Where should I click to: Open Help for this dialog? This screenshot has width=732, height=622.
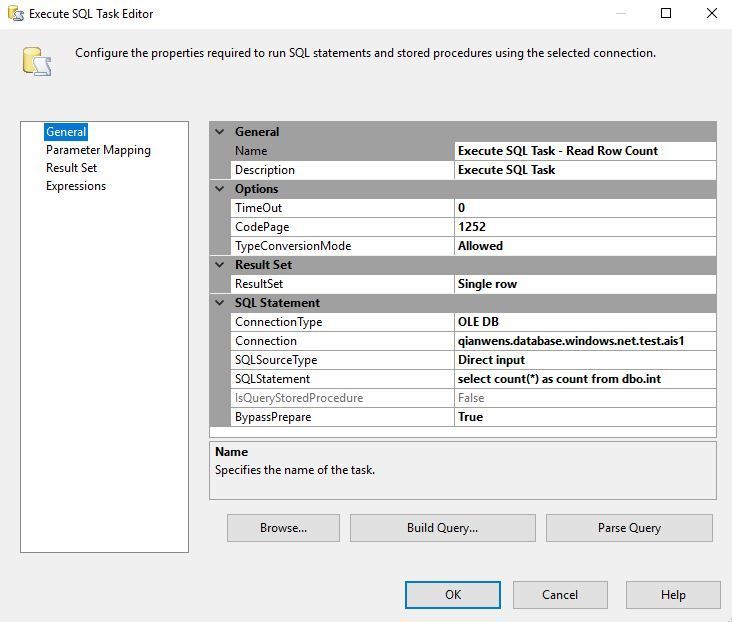tap(673, 594)
